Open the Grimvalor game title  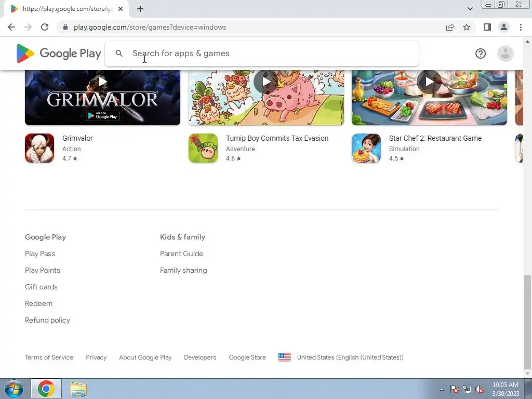click(77, 138)
